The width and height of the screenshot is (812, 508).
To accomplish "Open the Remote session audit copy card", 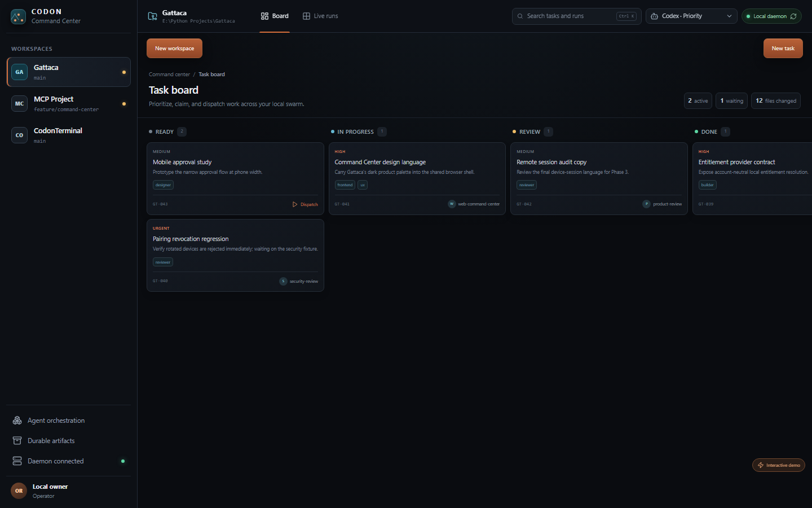I will (x=599, y=178).
